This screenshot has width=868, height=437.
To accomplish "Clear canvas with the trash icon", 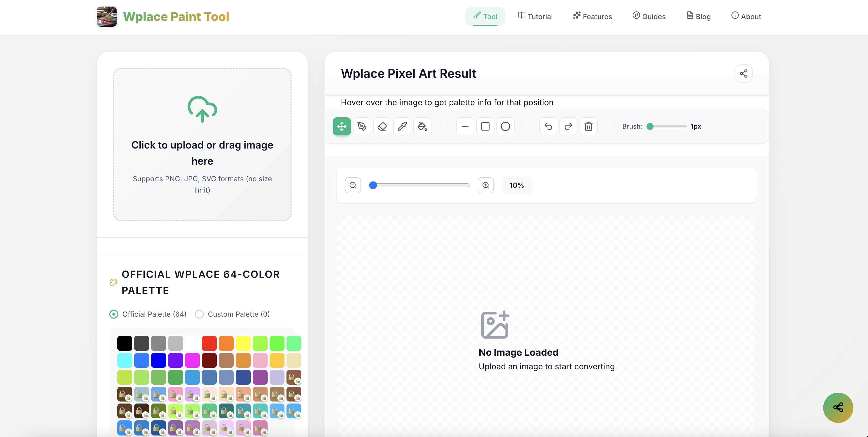I will (x=588, y=126).
